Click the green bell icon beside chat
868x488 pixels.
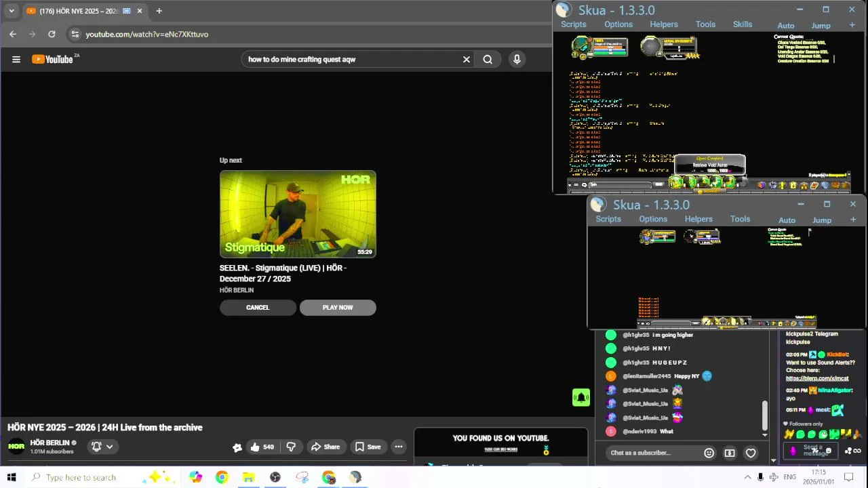tap(581, 398)
